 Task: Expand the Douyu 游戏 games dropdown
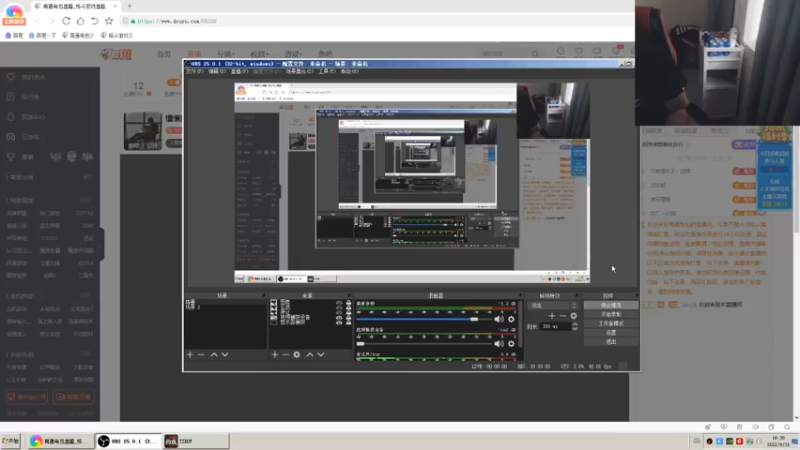point(293,54)
